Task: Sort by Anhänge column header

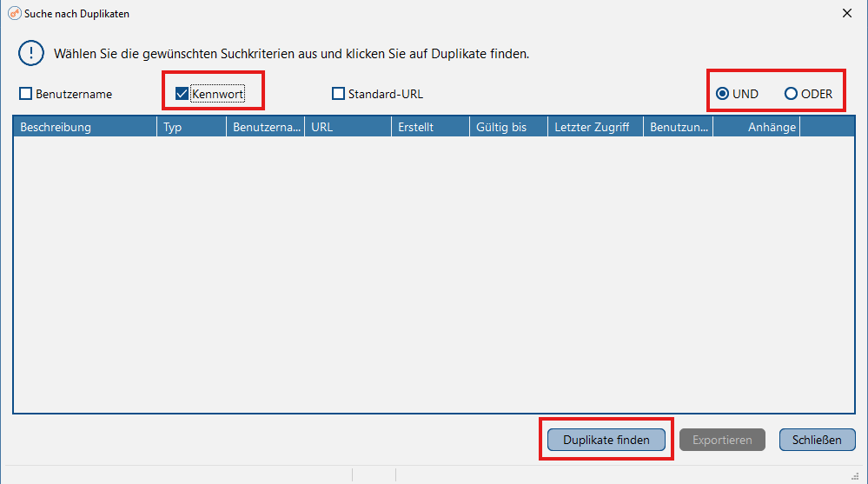Action: click(x=756, y=127)
